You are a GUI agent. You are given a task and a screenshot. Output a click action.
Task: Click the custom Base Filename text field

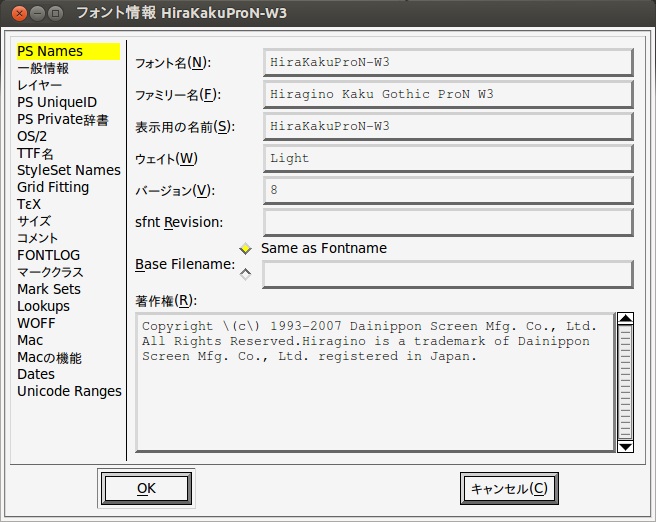pyautogui.click(x=448, y=274)
